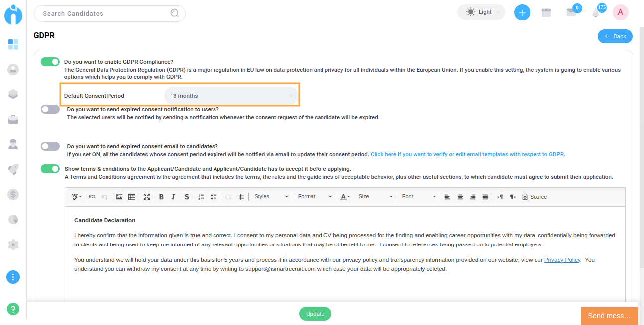
Task: Go back using the Back button
Action: point(615,36)
